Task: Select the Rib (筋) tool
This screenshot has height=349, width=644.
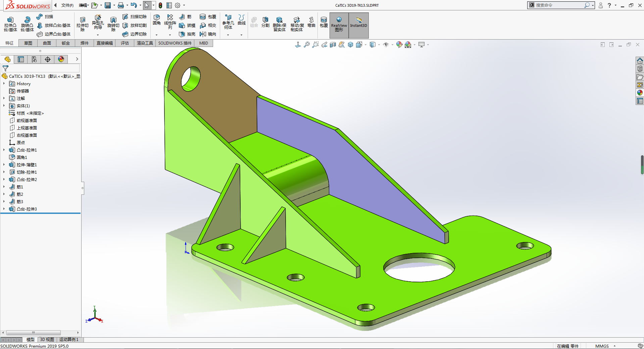Action: pos(185,16)
